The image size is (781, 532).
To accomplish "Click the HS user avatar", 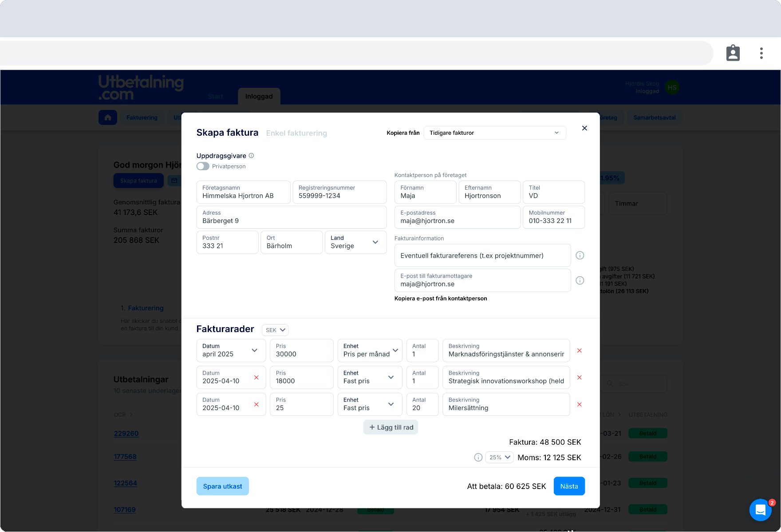I will pos(672,87).
